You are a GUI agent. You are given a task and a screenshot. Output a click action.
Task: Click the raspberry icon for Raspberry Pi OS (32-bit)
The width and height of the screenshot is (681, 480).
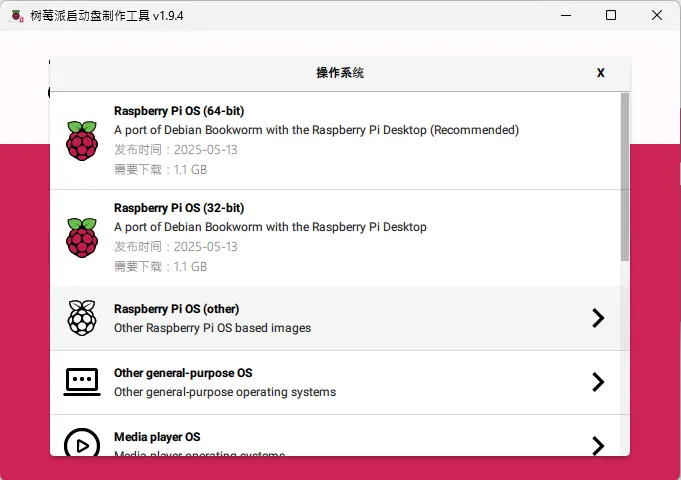pos(82,238)
